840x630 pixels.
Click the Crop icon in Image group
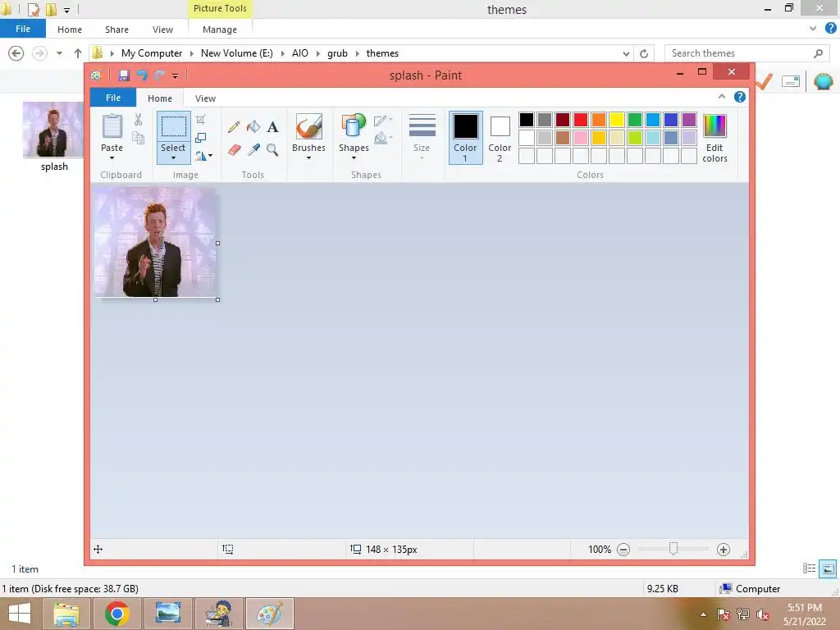pos(200,120)
